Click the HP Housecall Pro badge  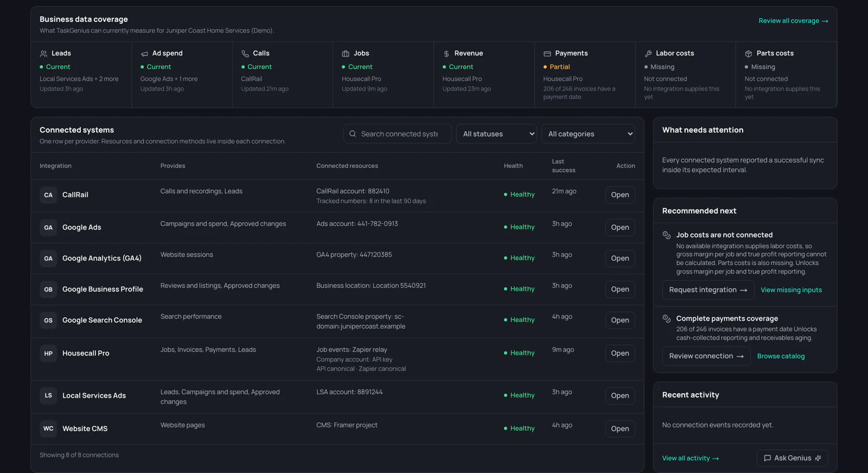pos(48,354)
